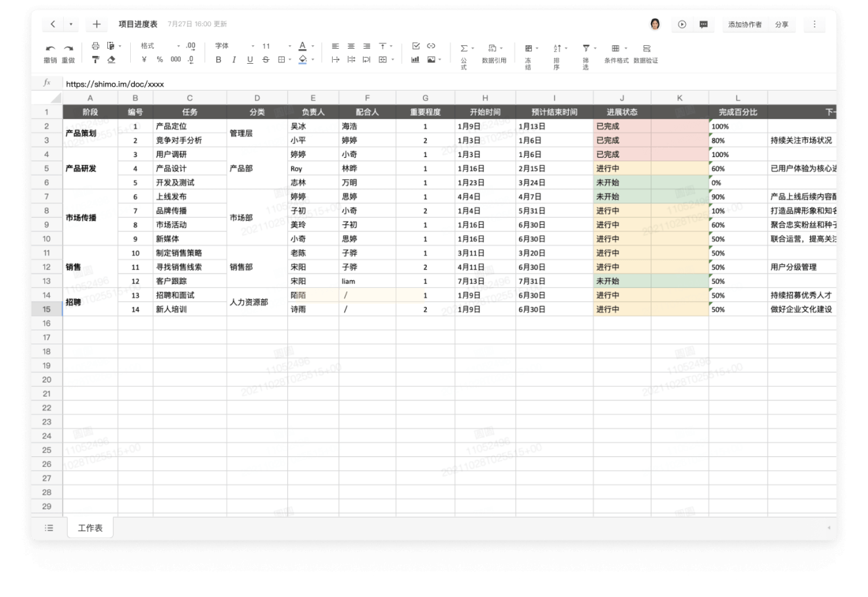
Task: Click the redo arrow (重做)
Action: (68, 48)
